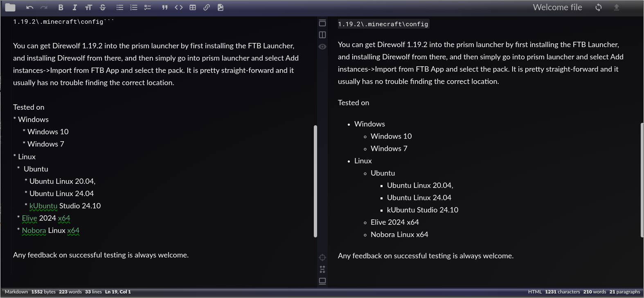Insert an unordered bullet list

(119, 7)
